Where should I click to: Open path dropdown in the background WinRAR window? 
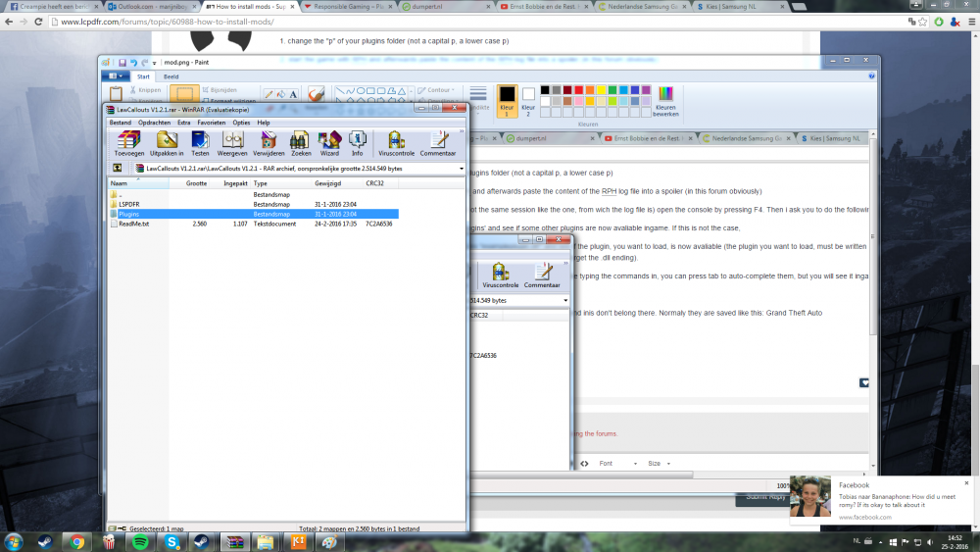[565, 300]
